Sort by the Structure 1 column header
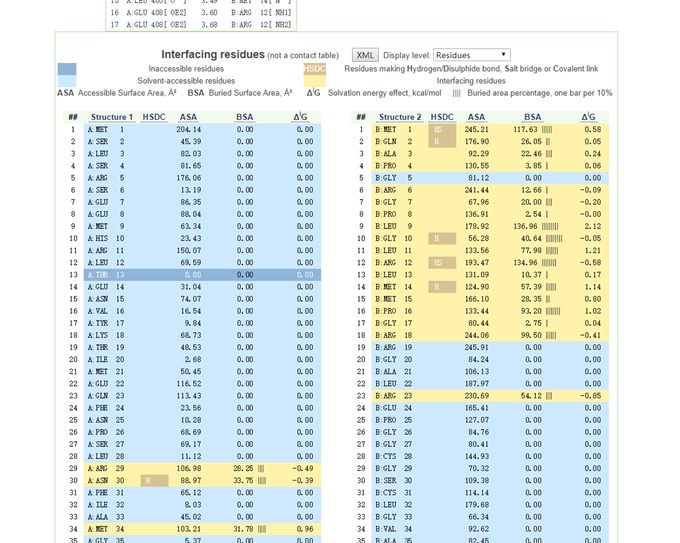The height and width of the screenshot is (543, 680). (x=111, y=117)
